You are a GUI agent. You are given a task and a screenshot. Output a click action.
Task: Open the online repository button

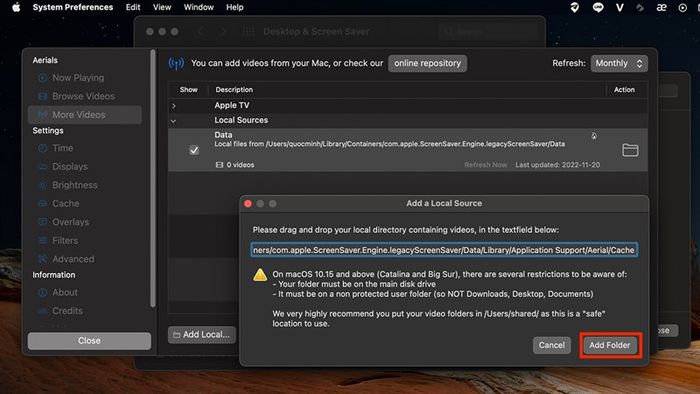pyautogui.click(x=427, y=63)
